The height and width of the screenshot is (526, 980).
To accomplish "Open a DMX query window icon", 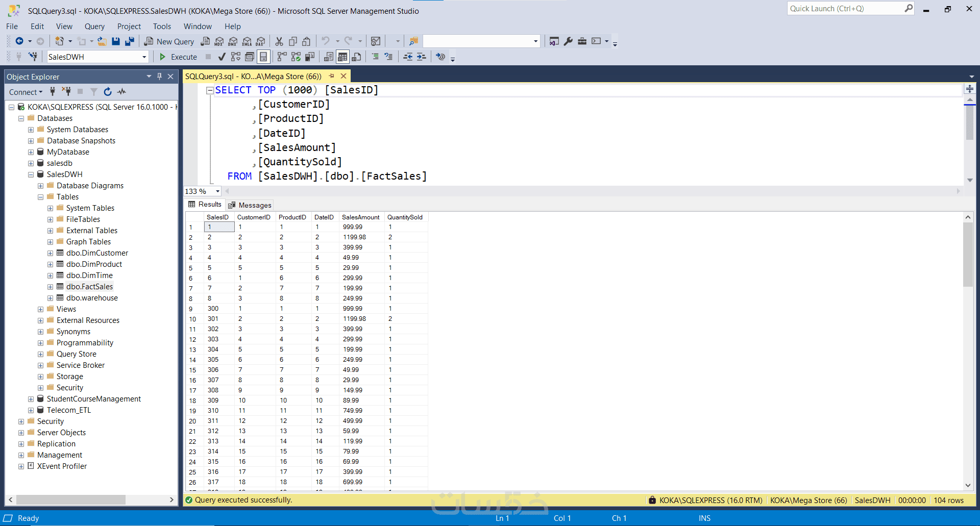I will tap(233, 41).
